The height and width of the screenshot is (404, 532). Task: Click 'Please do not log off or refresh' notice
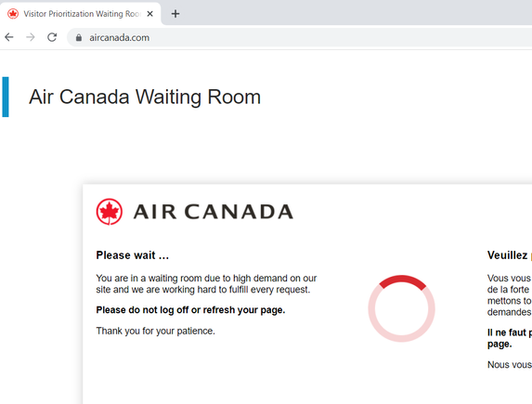[x=190, y=310]
